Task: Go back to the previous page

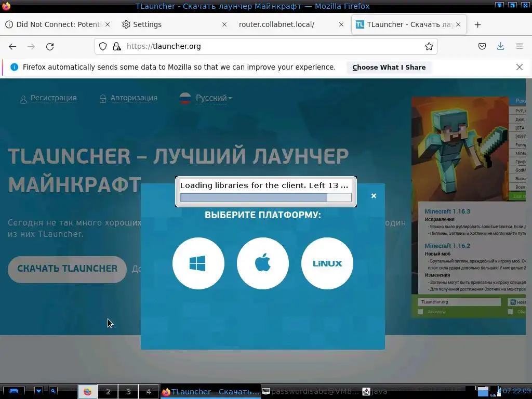Action: click(12, 46)
